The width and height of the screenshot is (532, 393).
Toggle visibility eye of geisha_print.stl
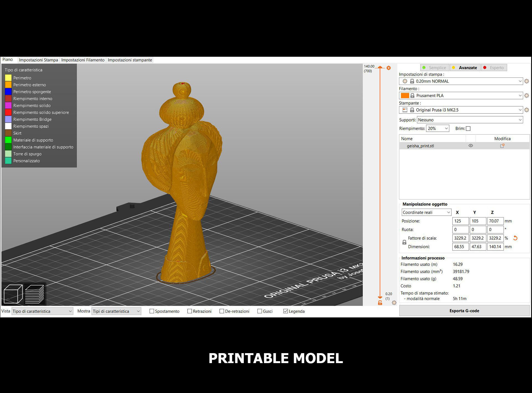coord(470,146)
